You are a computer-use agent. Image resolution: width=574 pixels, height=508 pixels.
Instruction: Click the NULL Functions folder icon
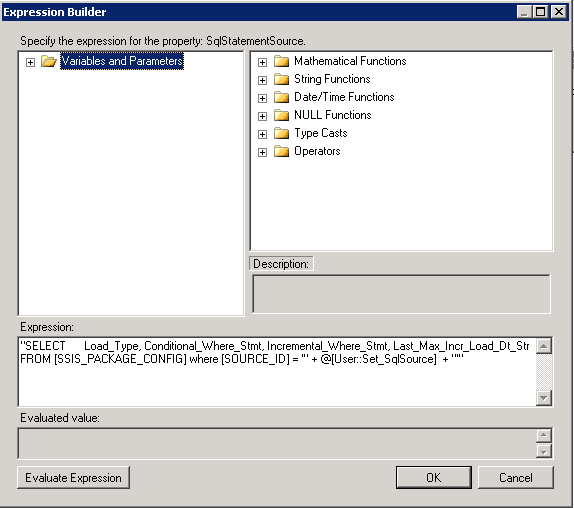pos(281,115)
